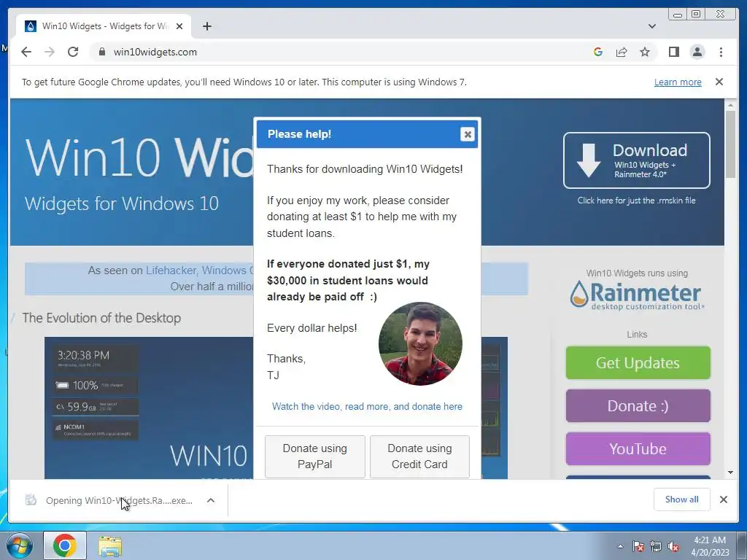Select the Win10 Widgets tab

104,26
